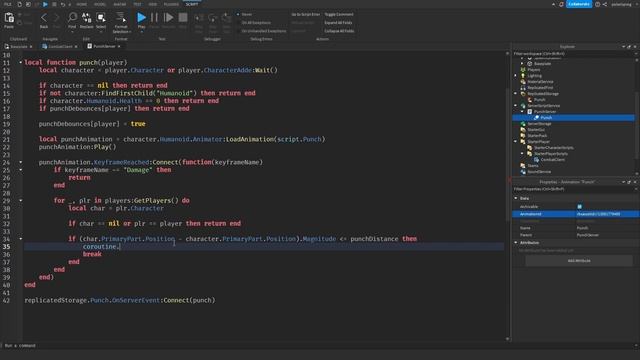640x360 pixels.
Task: Switch to the Baseplate document tab
Action: (x=18, y=47)
